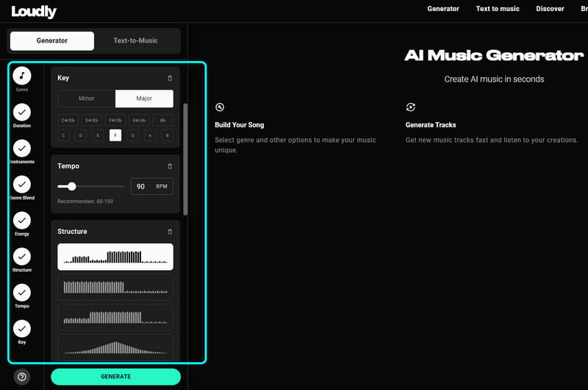Viewport: 588px width, 390px height.
Task: Switch to the Text-to-Music tab
Action: [x=135, y=40]
